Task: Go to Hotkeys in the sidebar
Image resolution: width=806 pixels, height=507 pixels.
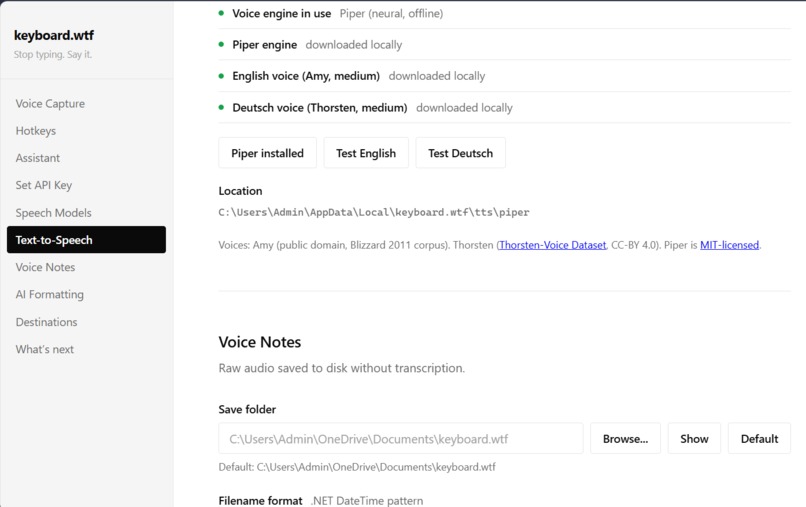Action: pos(35,131)
